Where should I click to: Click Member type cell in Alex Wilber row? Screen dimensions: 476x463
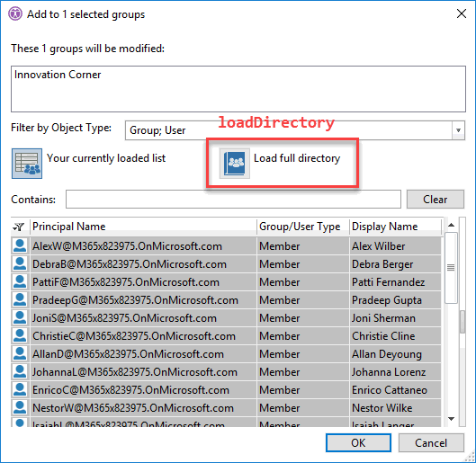click(303, 246)
